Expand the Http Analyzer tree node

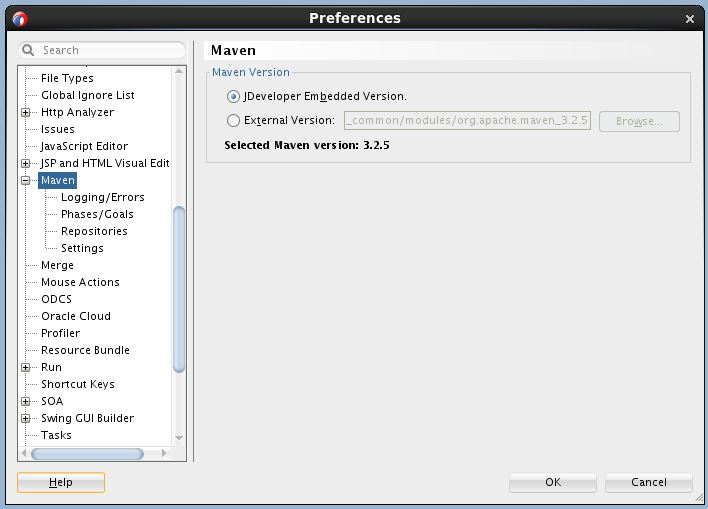click(x=26, y=112)
